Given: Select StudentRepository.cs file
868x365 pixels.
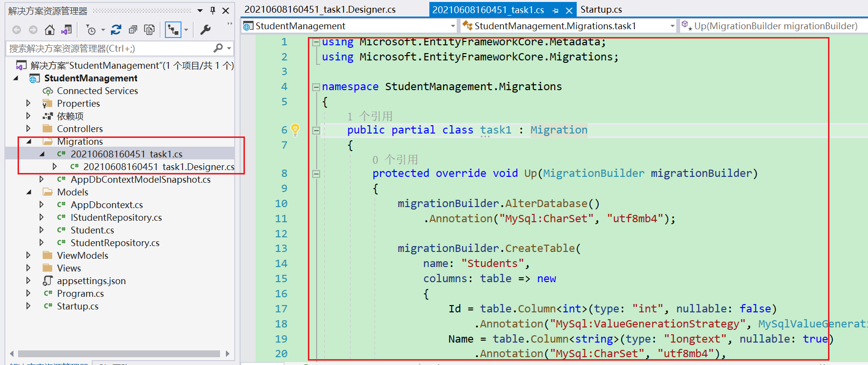Looking at the screenshot, I should tap(115, 243).
